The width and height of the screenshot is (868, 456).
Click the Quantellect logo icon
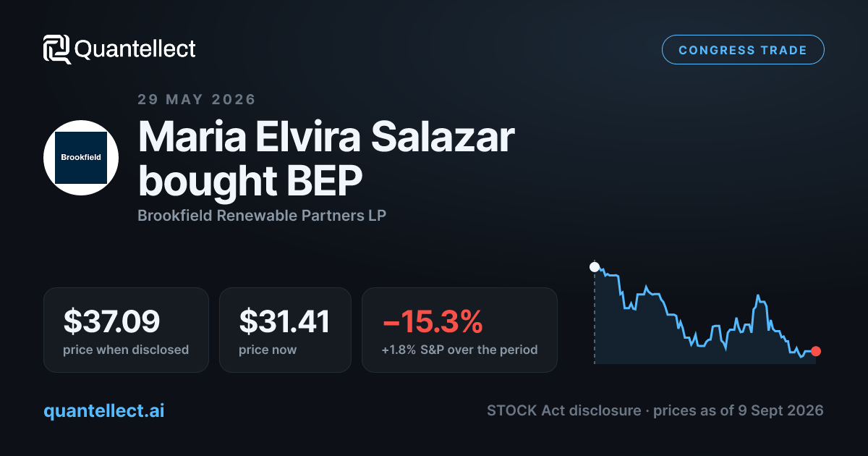pos(56,49)
